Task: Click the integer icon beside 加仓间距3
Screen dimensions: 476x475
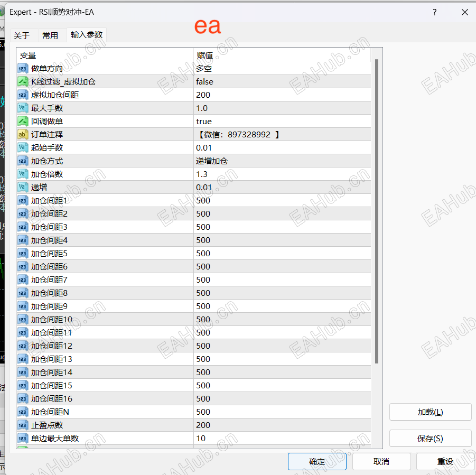Action: click(23, 227)
